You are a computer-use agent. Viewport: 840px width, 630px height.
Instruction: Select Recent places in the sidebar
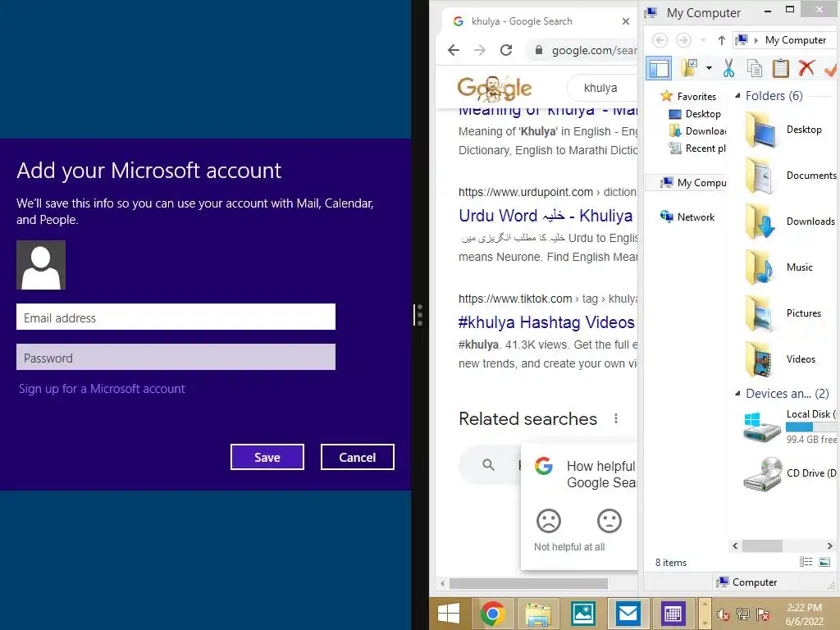coord(697,148)
